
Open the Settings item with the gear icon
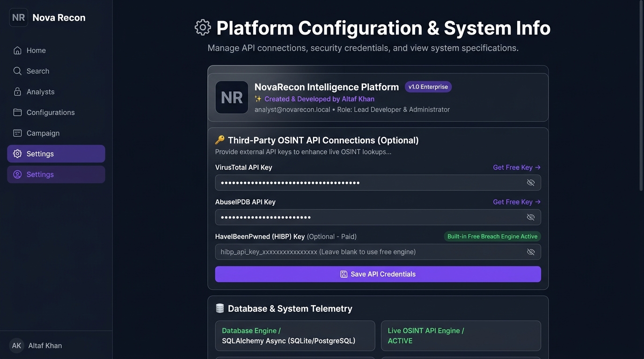coord(56,154)
